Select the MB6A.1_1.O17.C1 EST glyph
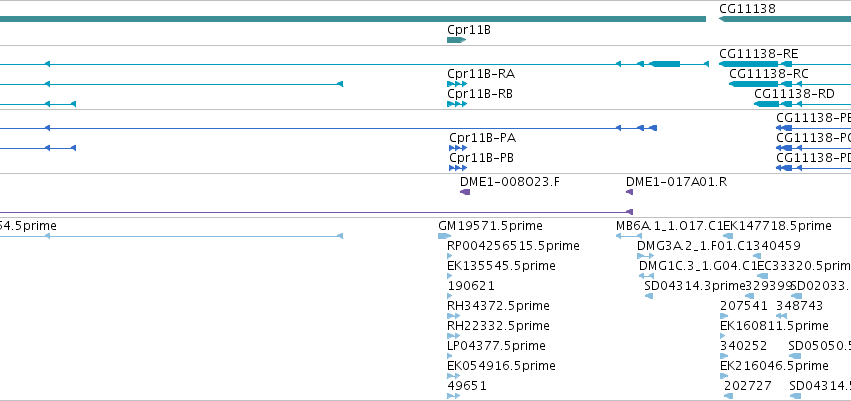Screen dimensions: 851x401 tap(629, 236)
